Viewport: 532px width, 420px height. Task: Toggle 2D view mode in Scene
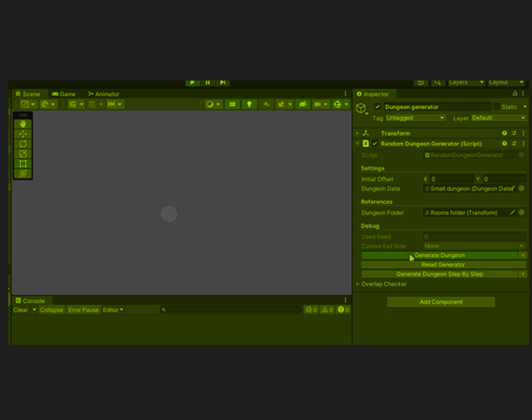pyautogui.click(x=232, y=104)
